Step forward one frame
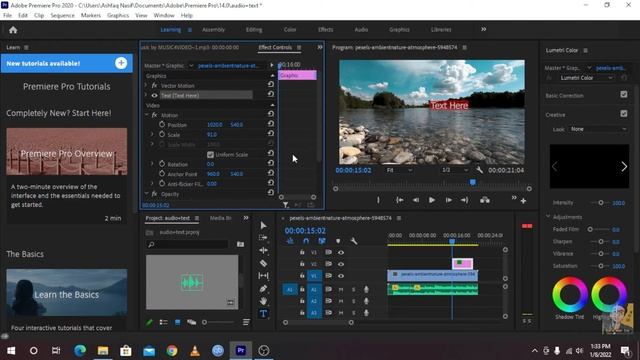The height and width of the screenshot is (360, 640). [x=448, y=200]
